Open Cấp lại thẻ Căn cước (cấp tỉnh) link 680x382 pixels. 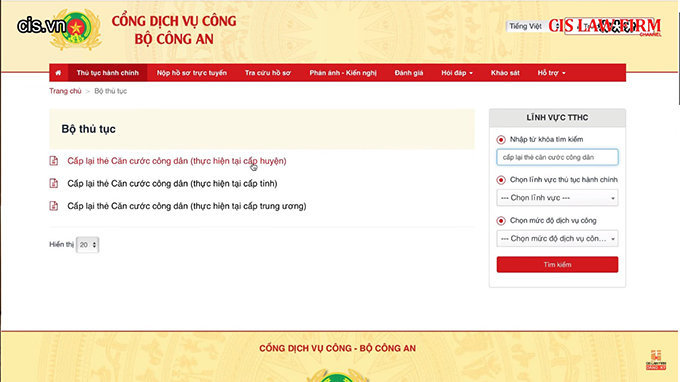pos(172,183)
